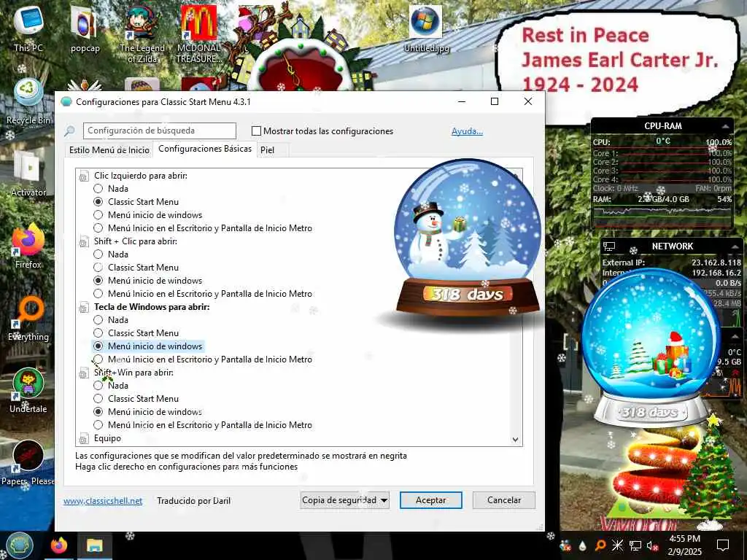Click the snowman snow globe gadget
This screenshot has height=560, width=747.
(468, 238)
